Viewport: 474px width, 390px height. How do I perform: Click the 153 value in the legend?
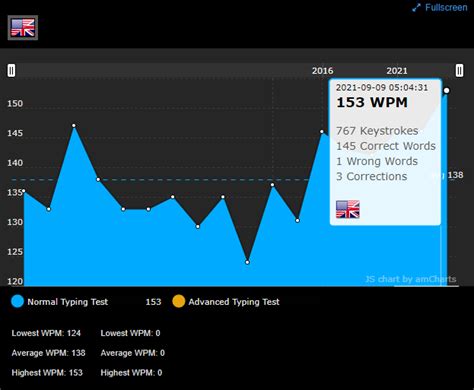(x=153, y=302)
